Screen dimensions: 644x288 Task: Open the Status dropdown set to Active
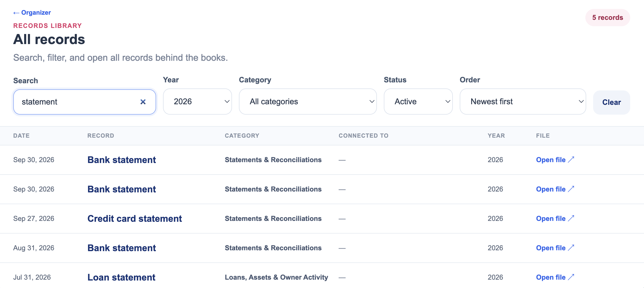pyautogui.click(x=418, y=101)
